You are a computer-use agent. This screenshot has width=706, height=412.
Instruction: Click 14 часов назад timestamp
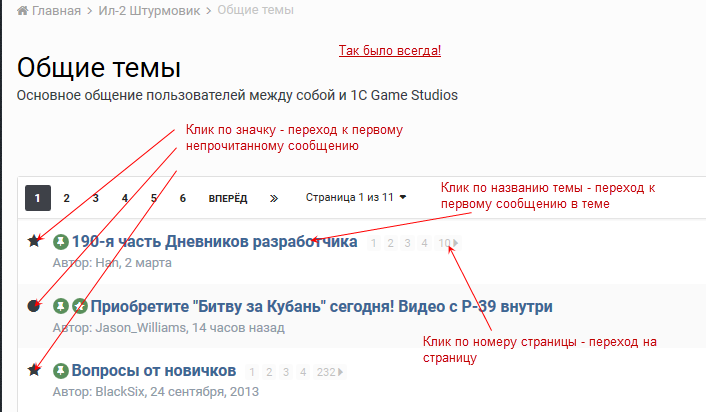238,327
